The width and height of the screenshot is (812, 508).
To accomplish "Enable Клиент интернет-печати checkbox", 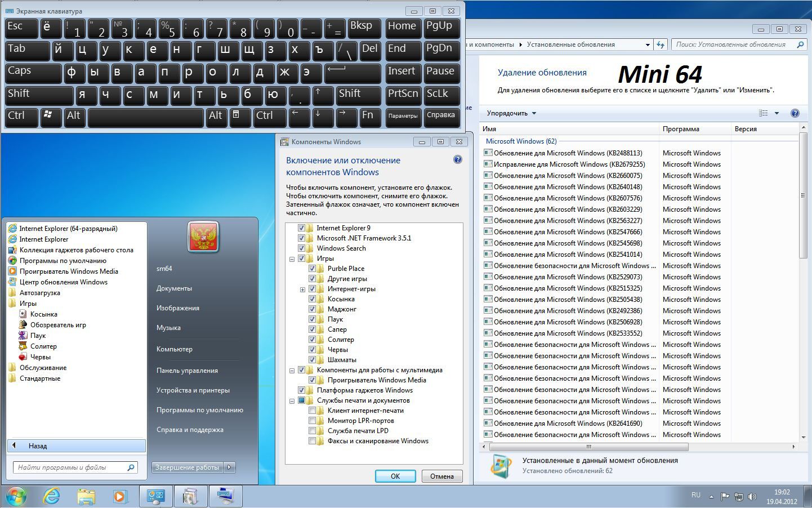I will click(x=312, y=411).
